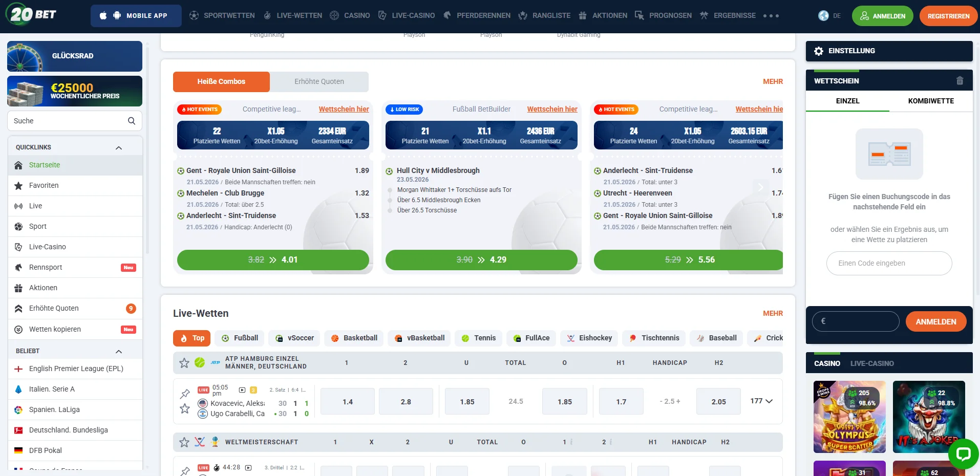Click the search magnifier icon
The width and height of the screenshot is (980, 476).
[x=132, y=121]
